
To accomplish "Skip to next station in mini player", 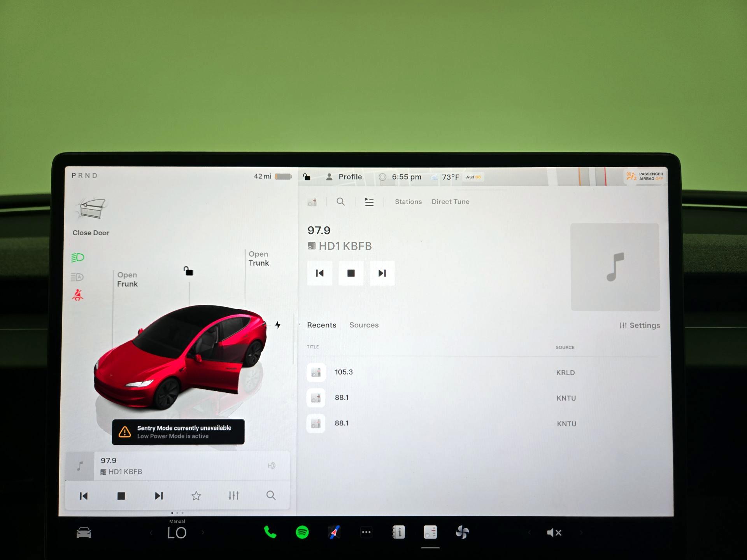I will pyautogui.click(x=159, y=496).
